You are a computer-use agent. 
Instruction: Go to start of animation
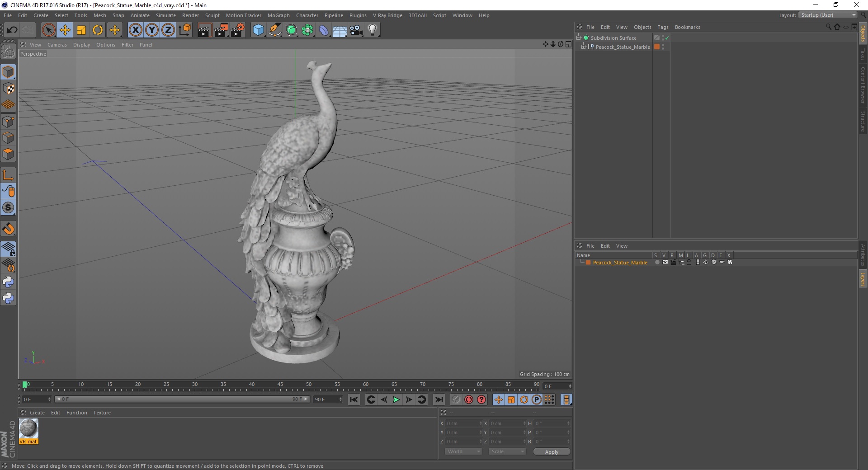click(x=354, y=399)
